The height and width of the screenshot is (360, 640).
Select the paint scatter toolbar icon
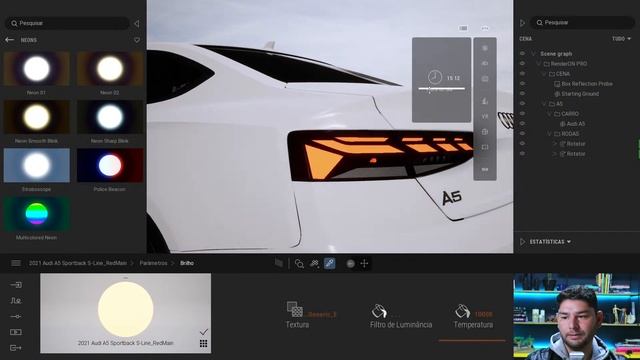point(314,264)
